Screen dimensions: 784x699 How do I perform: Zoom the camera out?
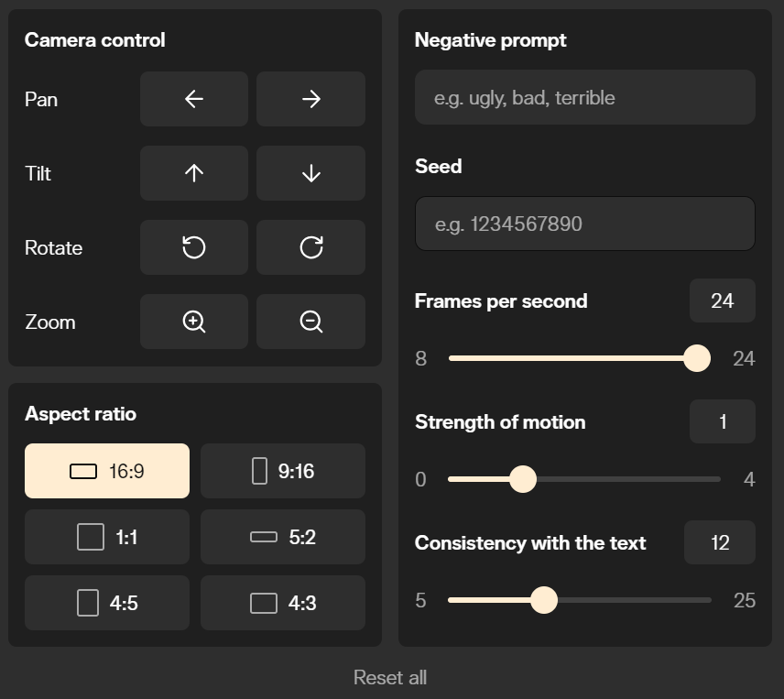pyautogui.click(x=311, y=322)
